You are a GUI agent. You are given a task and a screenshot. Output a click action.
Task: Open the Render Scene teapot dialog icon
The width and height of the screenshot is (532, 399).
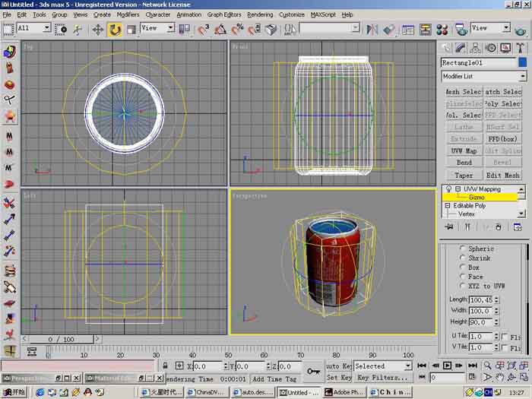461,30
